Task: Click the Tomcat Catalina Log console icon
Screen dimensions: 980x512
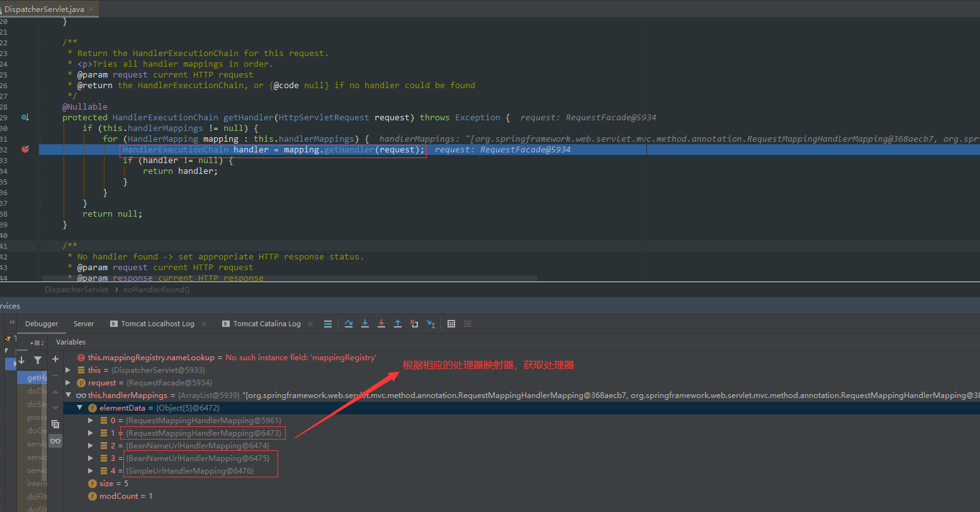Action: pyautogui.click(x=226, y=324)
